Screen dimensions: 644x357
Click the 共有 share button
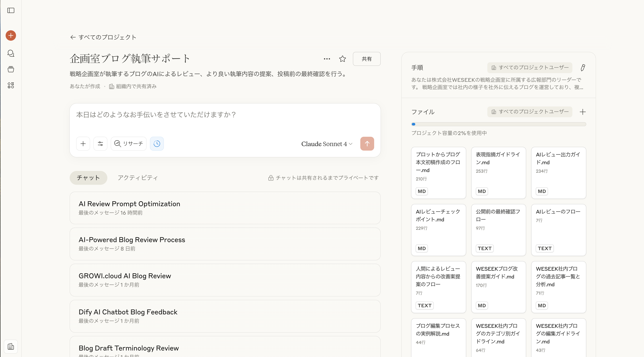(x=367, y=59)
